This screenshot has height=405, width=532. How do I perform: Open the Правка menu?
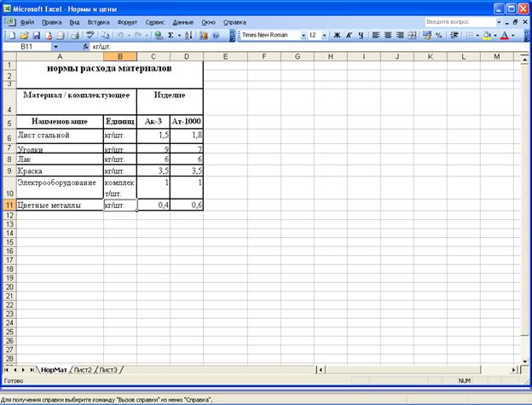click(x=51, y=22)
